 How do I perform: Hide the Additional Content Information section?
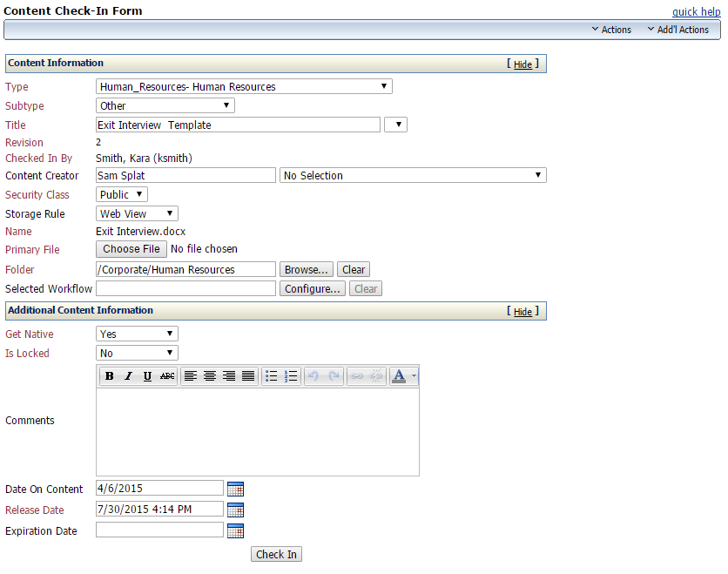(522, 311)
